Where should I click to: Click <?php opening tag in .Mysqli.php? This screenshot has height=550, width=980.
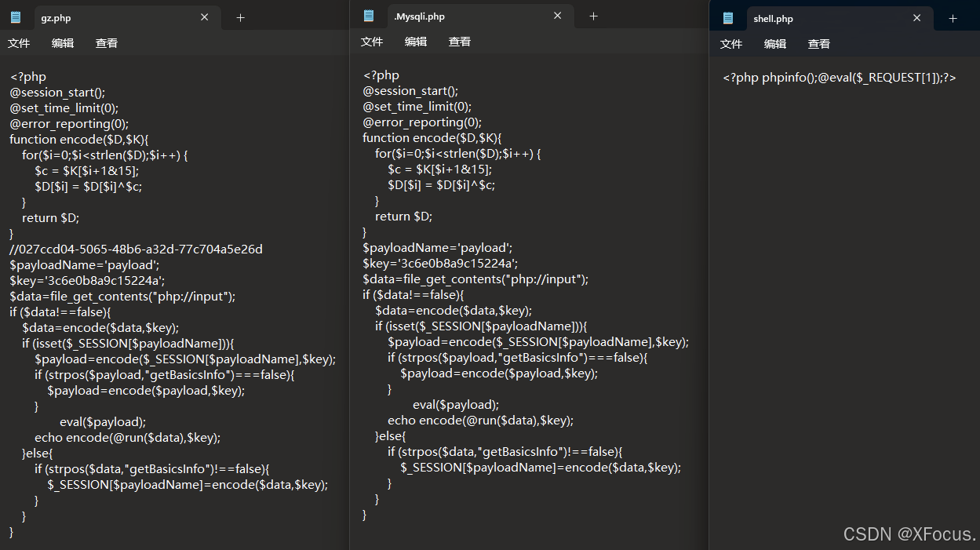pyautogui.click(x=381, y=75)
